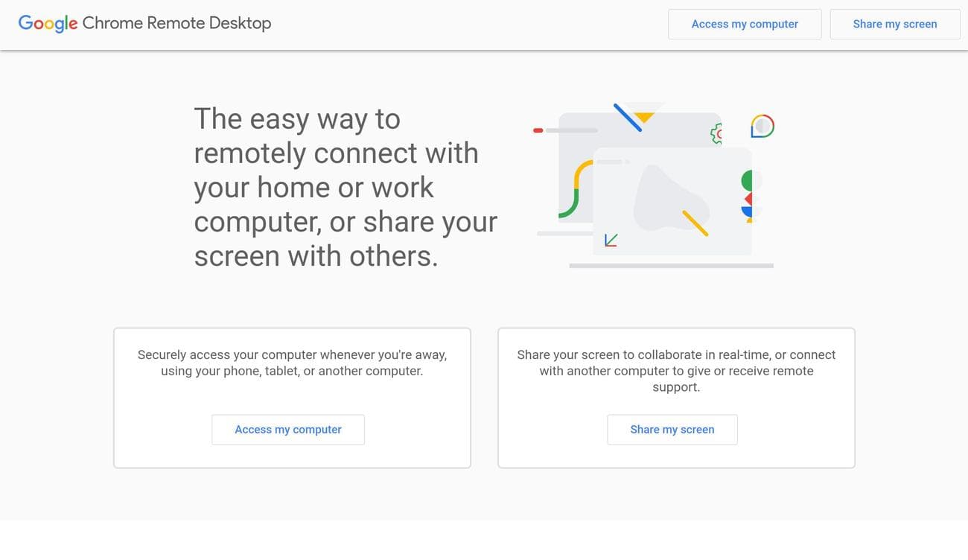Click the small chart icon at illustration's bottom-left
Viewport: 968px width, 560px height.
(611, 241)
